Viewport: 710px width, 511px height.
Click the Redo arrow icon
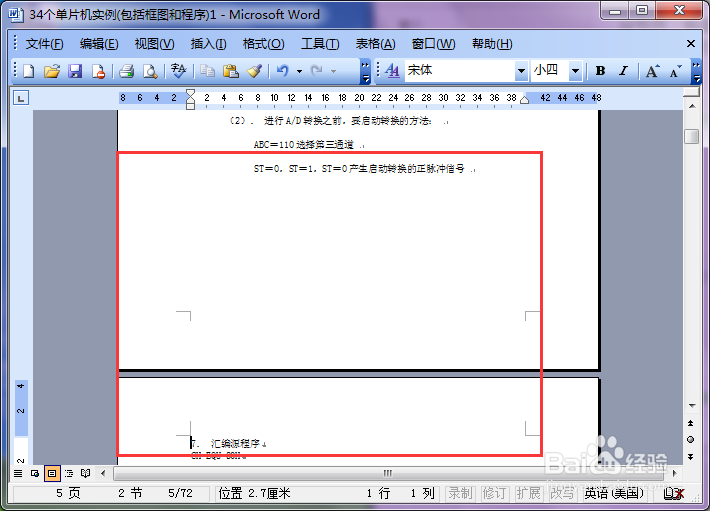pyautogui.click(x=317, y=71)
